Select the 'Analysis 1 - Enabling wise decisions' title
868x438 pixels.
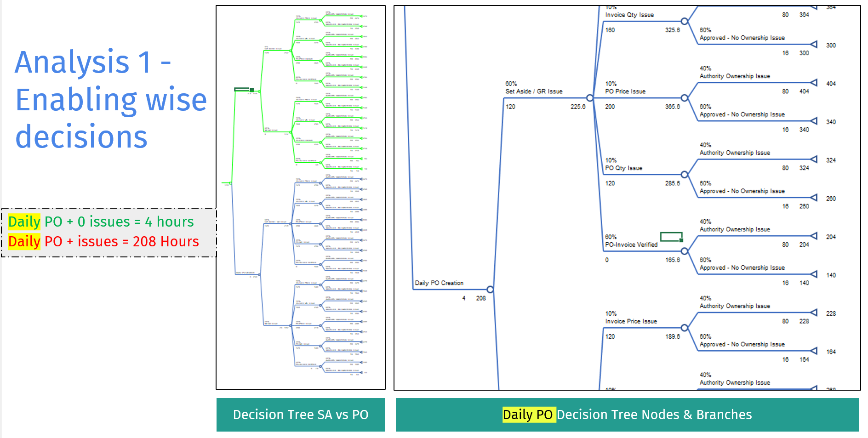click(111, 99)
